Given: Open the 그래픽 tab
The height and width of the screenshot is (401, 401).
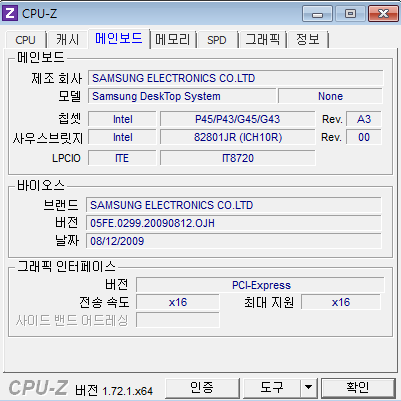Looking at the screenshot, I should click(x=263, y=40).
